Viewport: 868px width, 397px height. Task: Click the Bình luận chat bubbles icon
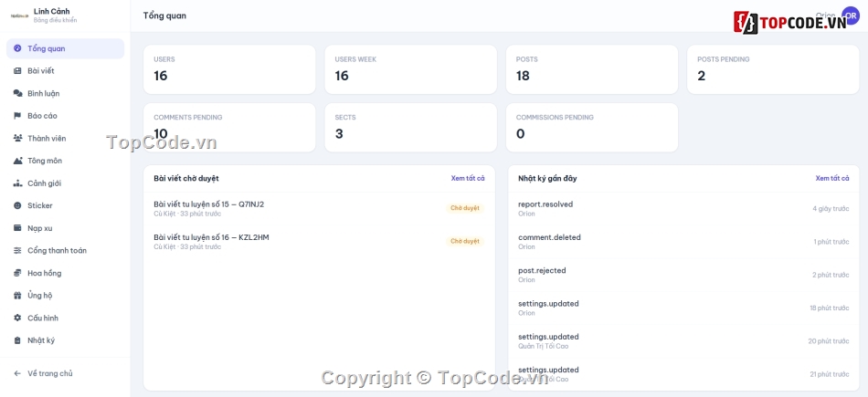17,93
